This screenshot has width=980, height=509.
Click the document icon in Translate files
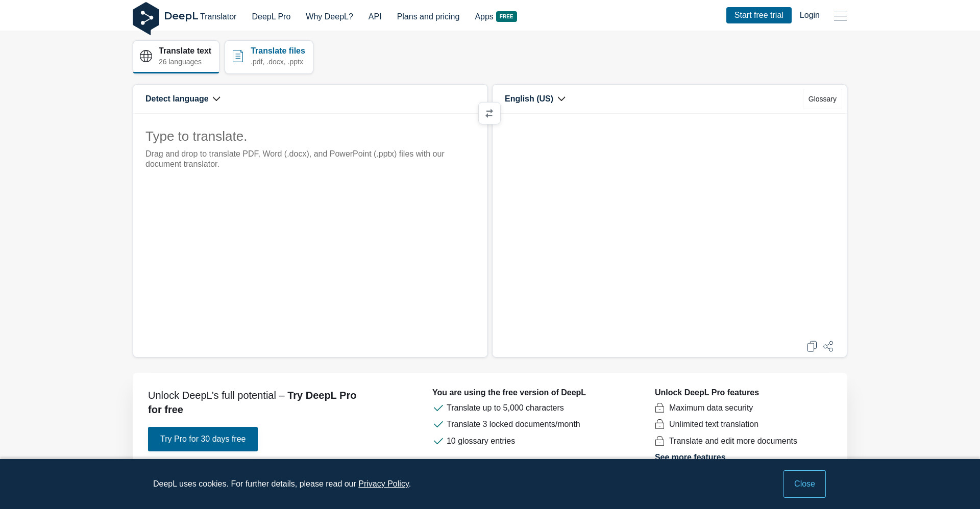point(238,56)
